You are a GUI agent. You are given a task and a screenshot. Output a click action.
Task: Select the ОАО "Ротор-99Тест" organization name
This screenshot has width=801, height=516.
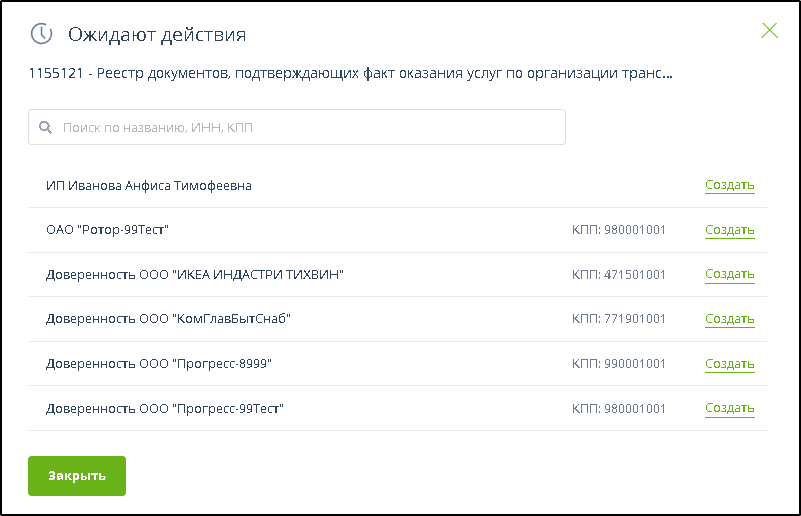[x=107, y=230]
